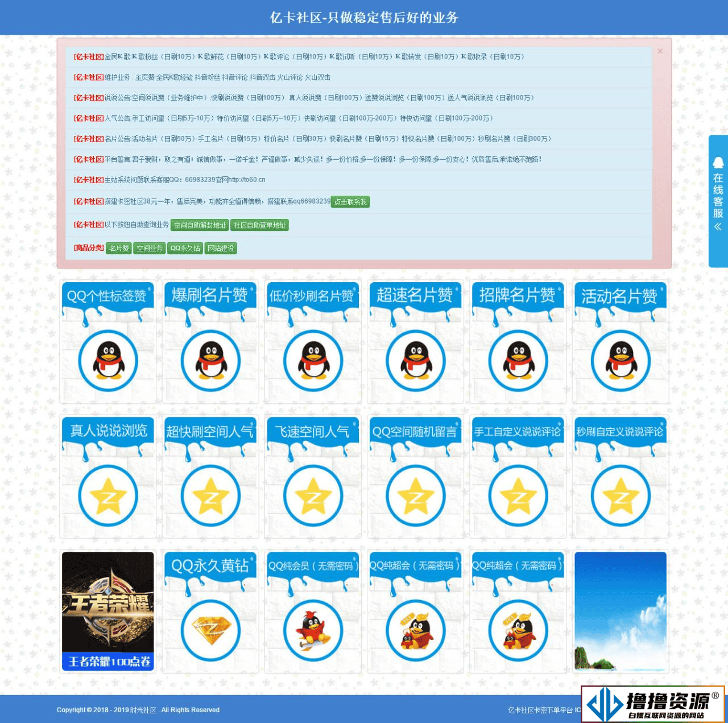Select the QQ永久黄钻 diamond icon
The width and height of the screenshot is (728, 723).
[x=210, y=630]
